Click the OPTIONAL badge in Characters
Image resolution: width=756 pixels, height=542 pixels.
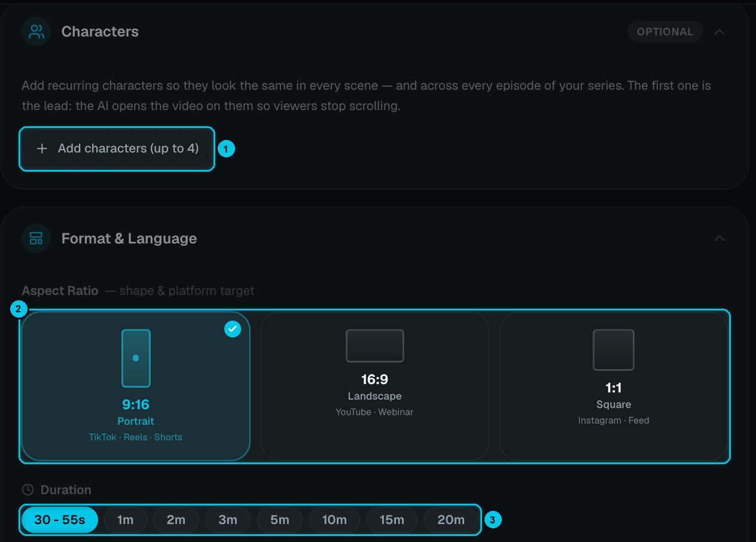click(665, 32)
